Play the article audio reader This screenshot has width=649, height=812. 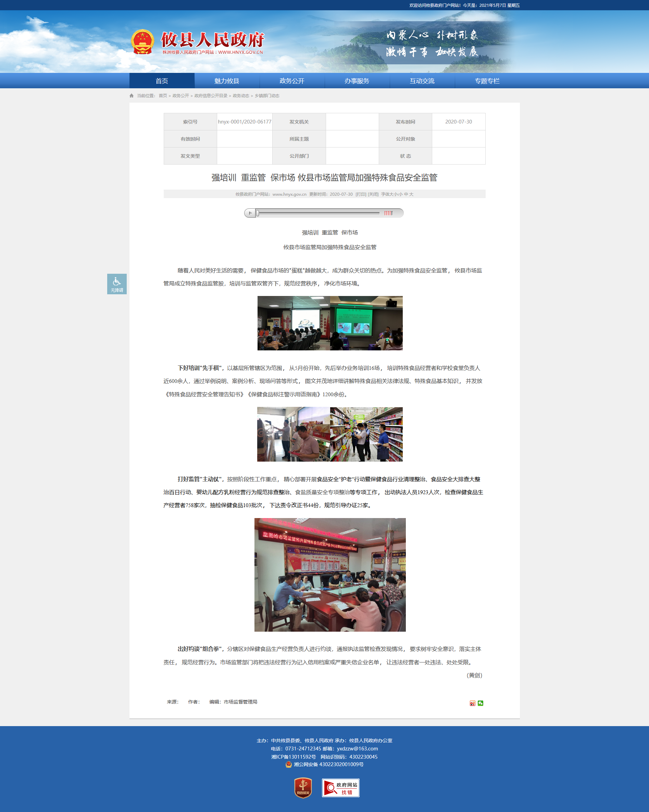tap(250, 213)
